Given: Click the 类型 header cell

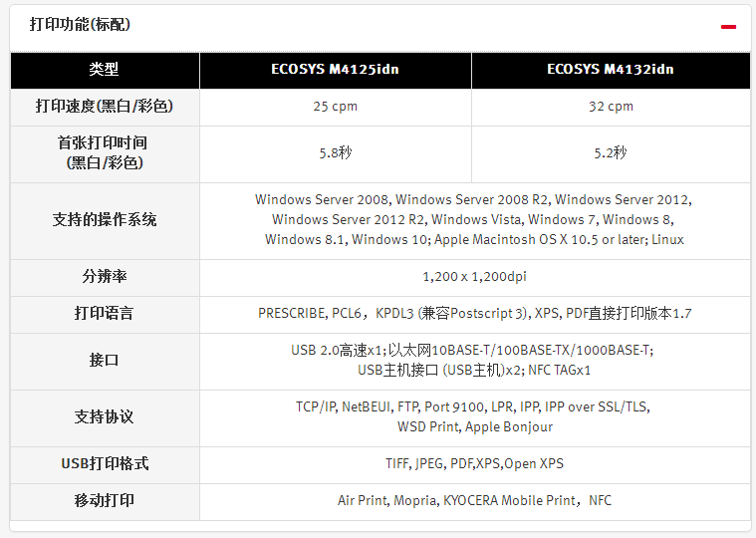Looking at the screenshot, I should (105, 70).
